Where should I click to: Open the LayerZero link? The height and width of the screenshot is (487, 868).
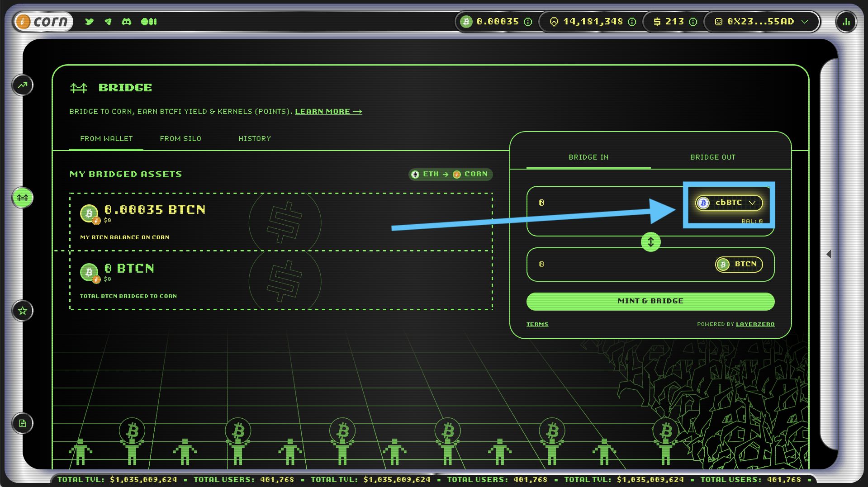[755, 324]
